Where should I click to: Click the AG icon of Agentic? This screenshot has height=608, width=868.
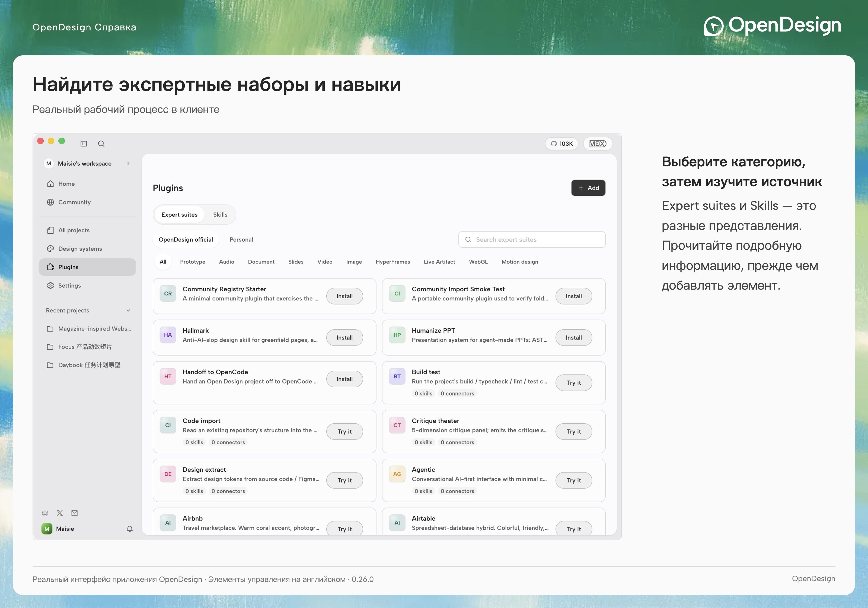[397, 474]
